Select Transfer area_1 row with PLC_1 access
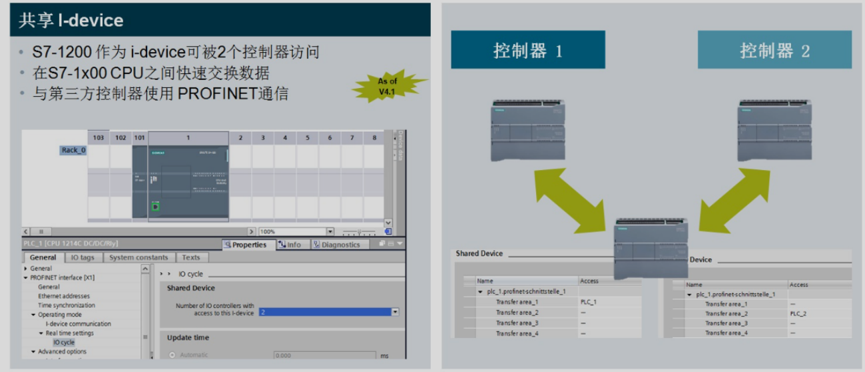The width and height of the screenshot is (865, 372). point(552,302)
